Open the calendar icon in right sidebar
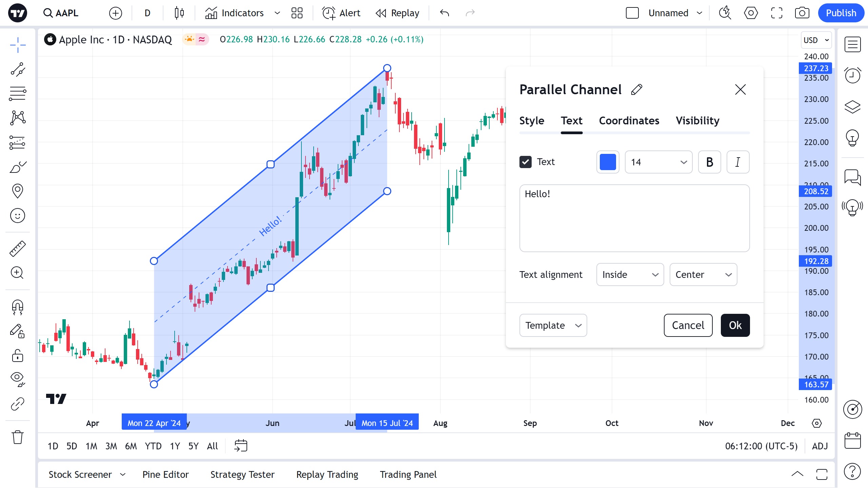The height and width of the screenshot is (488, 868). click(852, 440)
